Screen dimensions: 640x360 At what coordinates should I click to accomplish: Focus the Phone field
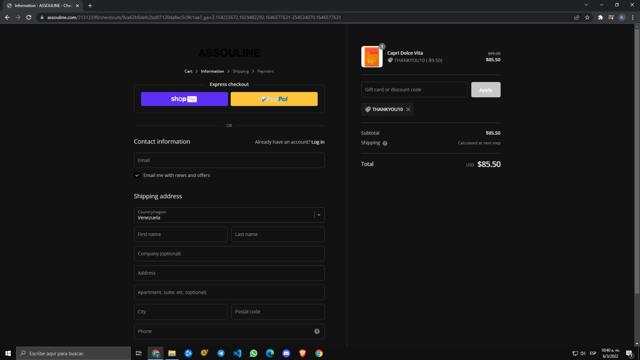coord(229,331)
